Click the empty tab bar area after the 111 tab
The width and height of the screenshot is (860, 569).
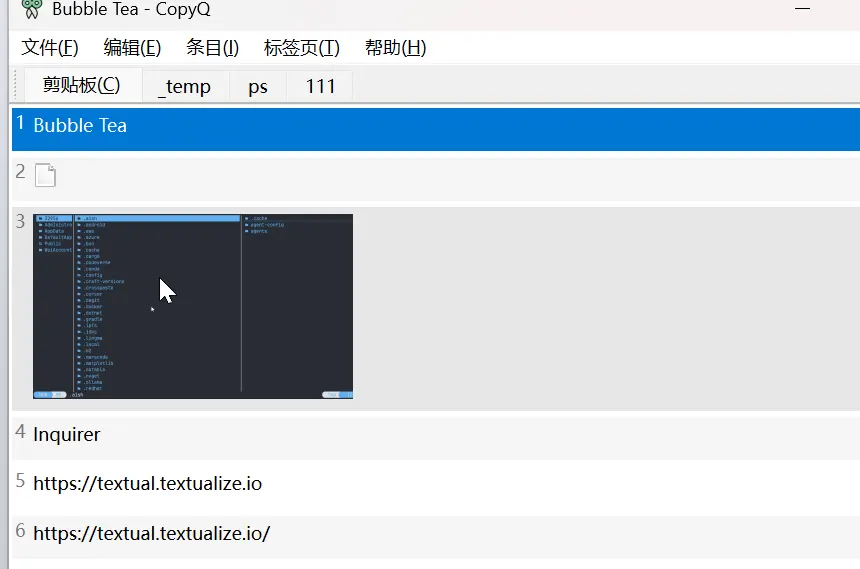click(600, 86)
